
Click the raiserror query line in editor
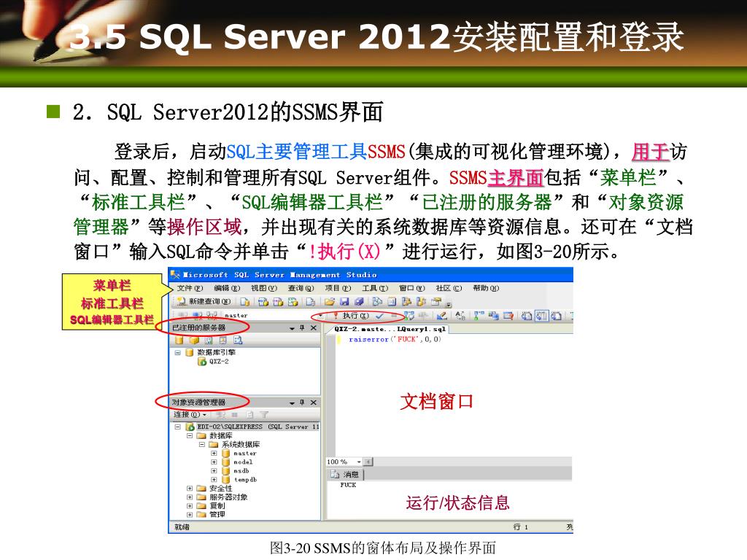395,339
